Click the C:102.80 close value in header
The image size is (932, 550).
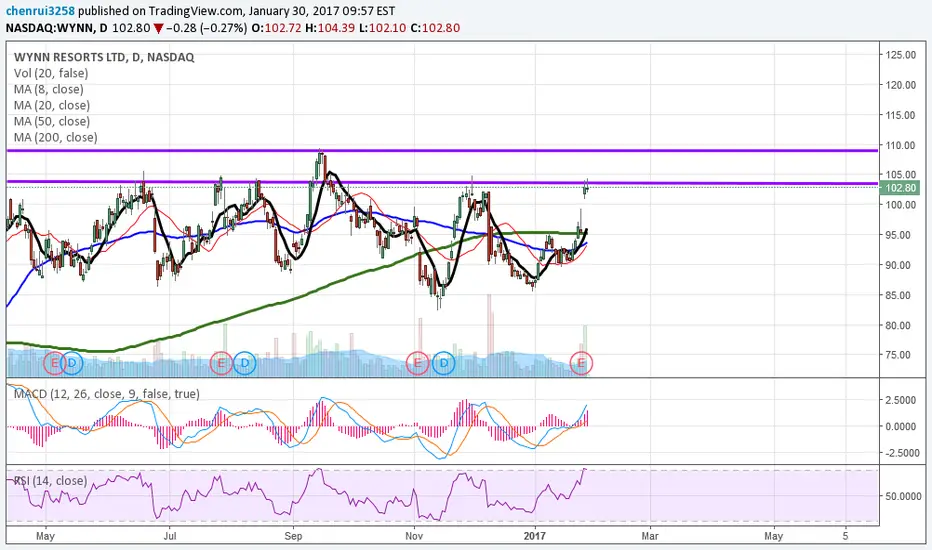[435, 28]
